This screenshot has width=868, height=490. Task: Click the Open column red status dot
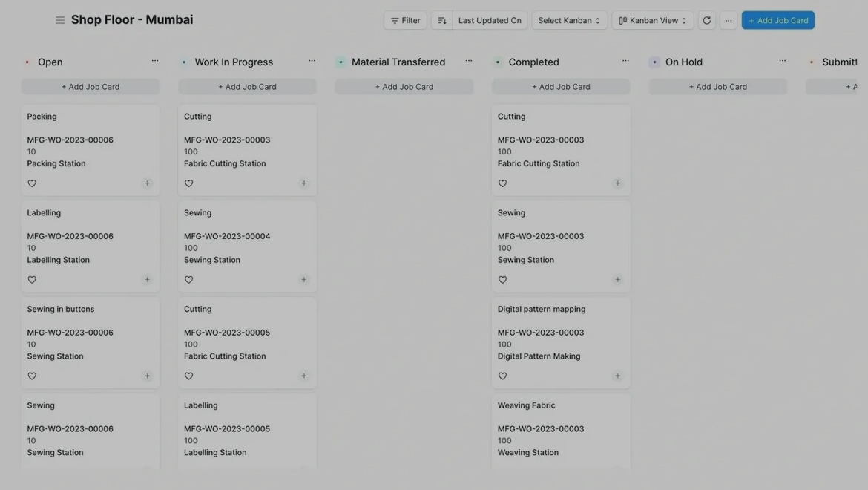pyautogui.click(x=27, y=62)
